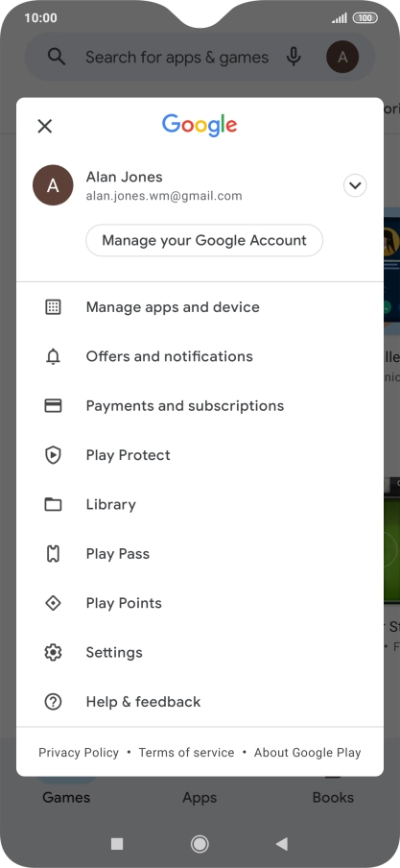Tap the Play Points diamond icon

tap(53, 603)
